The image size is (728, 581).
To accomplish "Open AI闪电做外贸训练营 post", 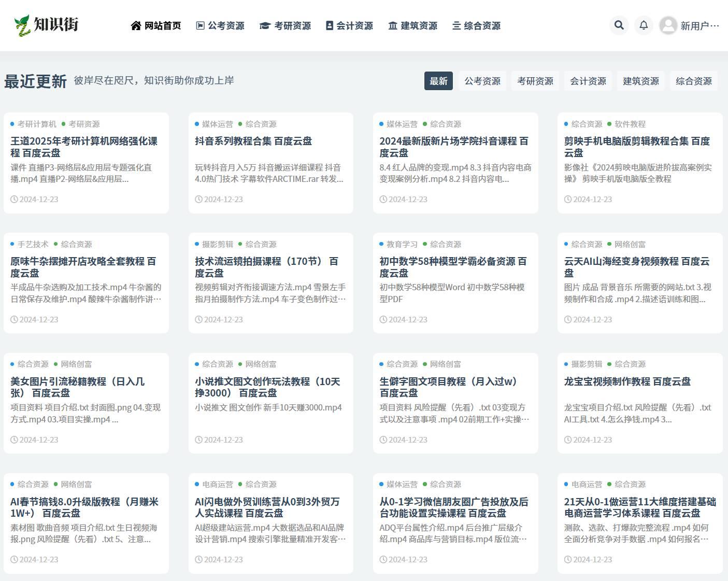I will click(x=267, y=507).
